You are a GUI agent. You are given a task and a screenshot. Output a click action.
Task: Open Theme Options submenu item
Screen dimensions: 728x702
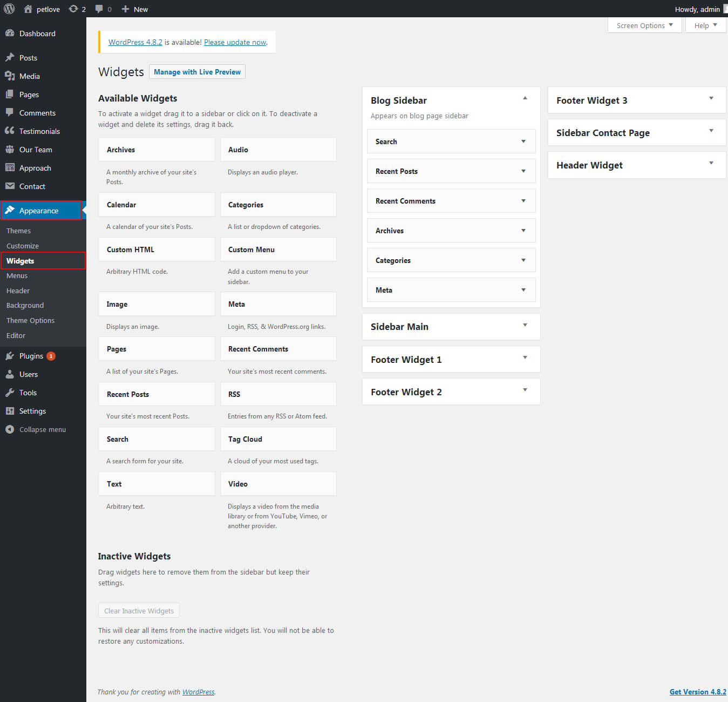click(x=30, y=320)
